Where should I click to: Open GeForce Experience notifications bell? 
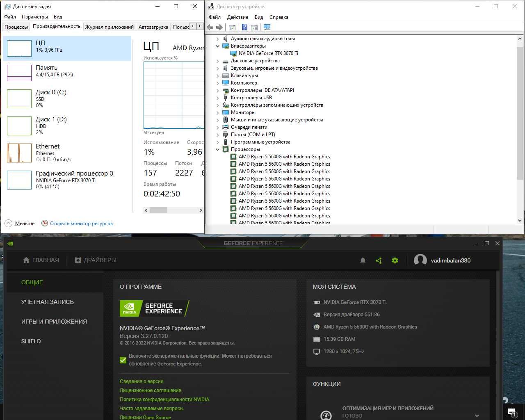click(x=363, y=260)
